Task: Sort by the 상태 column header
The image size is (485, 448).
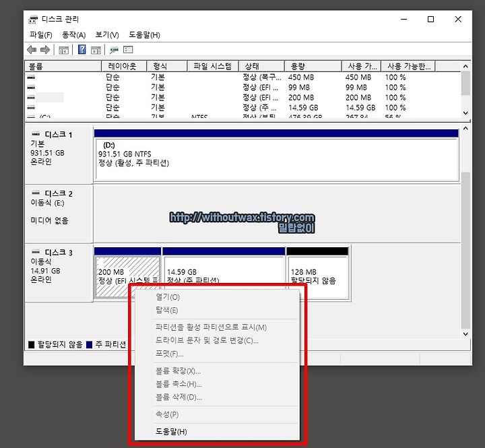Action: (261, 66)
